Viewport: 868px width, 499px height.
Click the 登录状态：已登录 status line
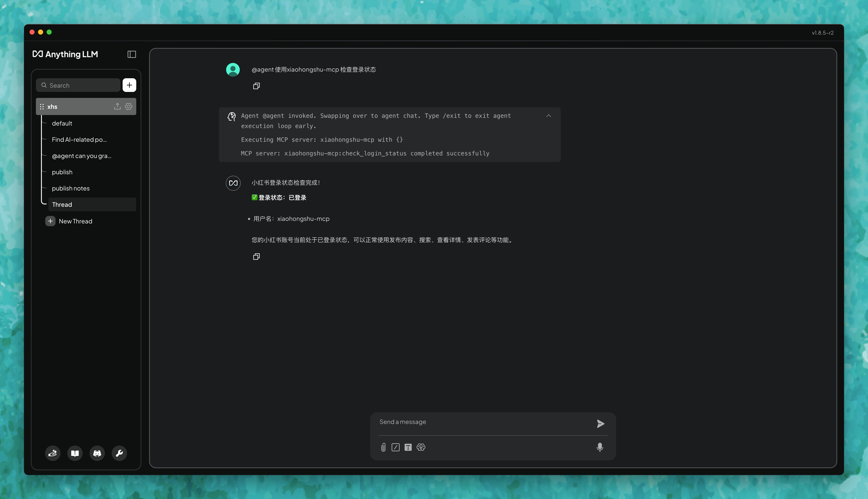pyautogui.click(x=279, y=198)
